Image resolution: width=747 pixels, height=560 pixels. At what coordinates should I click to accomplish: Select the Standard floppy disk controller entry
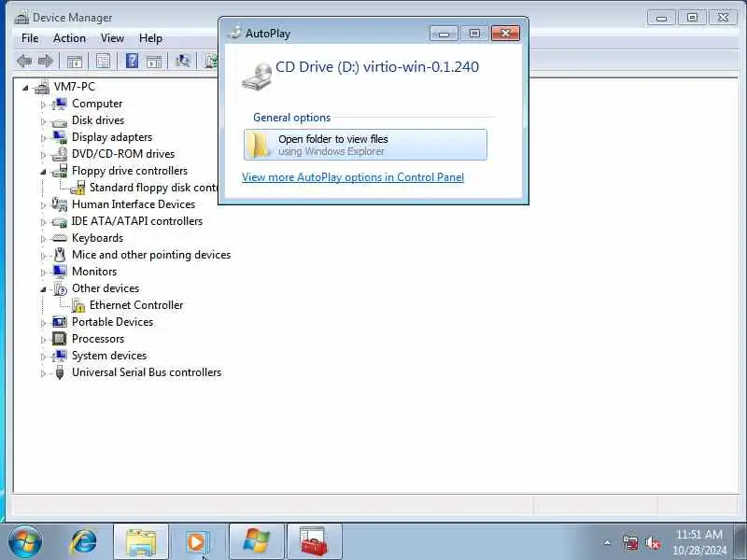point(153,188)
